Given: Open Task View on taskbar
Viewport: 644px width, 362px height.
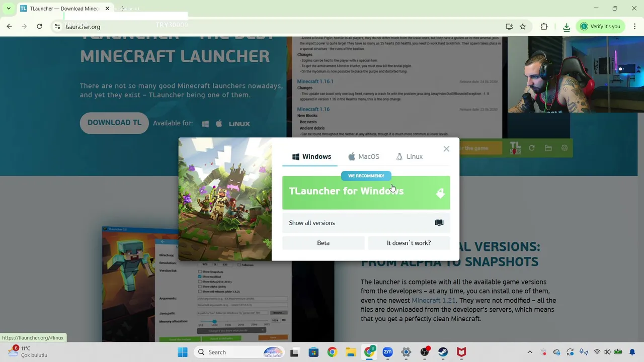Looking at the screenshot, I should (x=294, y=352).
